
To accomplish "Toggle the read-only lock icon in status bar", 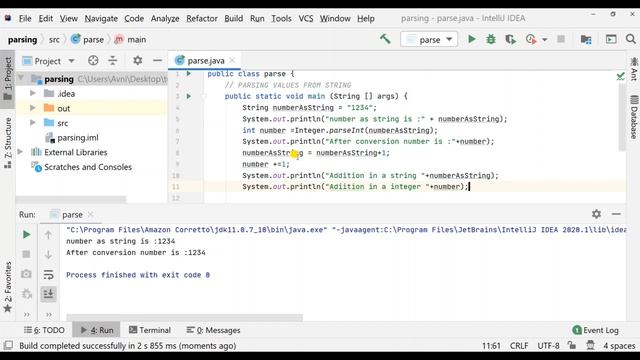I will 572,345.
